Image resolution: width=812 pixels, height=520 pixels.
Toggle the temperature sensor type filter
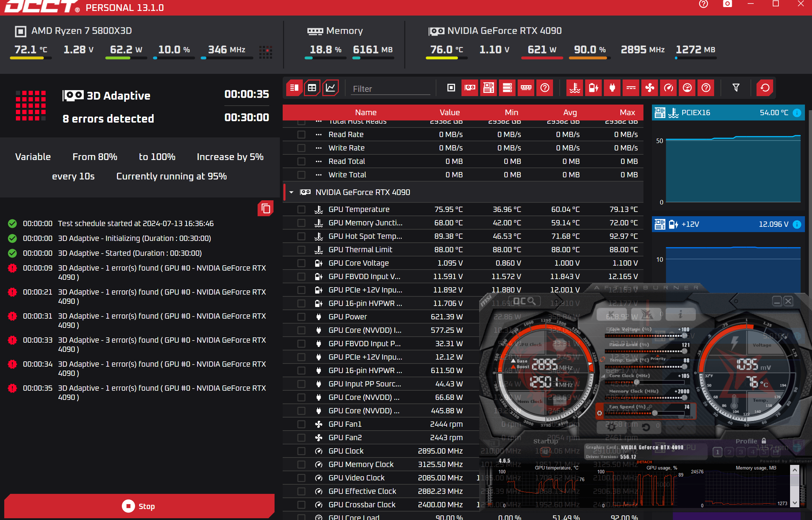575,88
